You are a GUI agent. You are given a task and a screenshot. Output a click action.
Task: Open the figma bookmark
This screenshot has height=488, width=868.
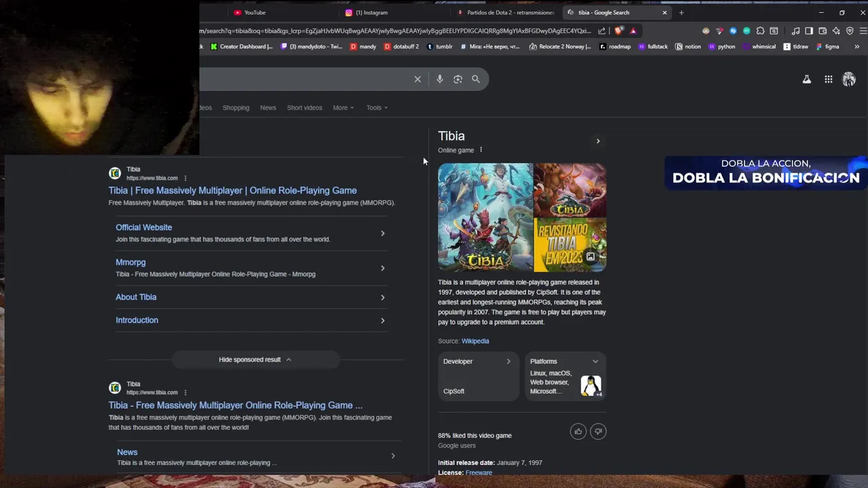[828, 47]
